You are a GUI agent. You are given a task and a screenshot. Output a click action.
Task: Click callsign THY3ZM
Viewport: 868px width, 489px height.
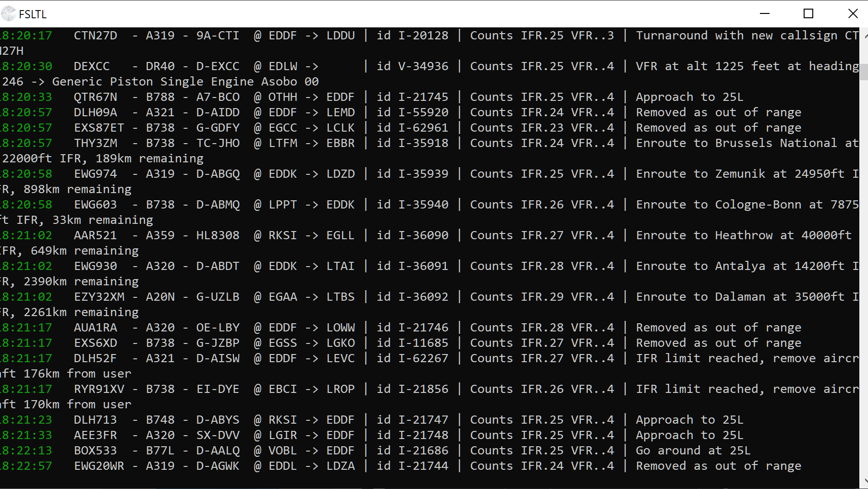[96, 143]
